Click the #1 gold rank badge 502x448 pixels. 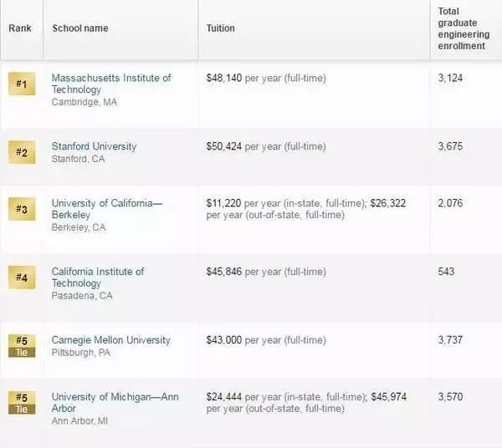(x=22, y=84)
